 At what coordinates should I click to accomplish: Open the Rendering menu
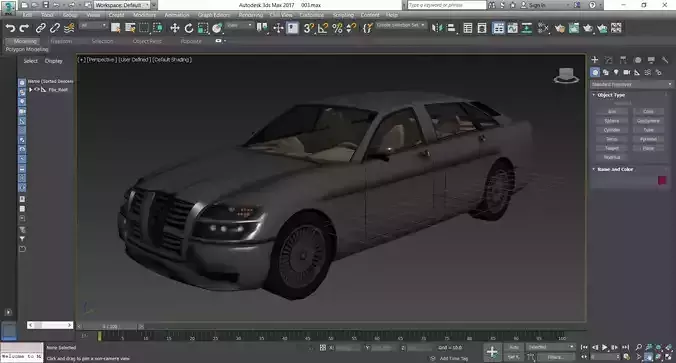[250, 15]
